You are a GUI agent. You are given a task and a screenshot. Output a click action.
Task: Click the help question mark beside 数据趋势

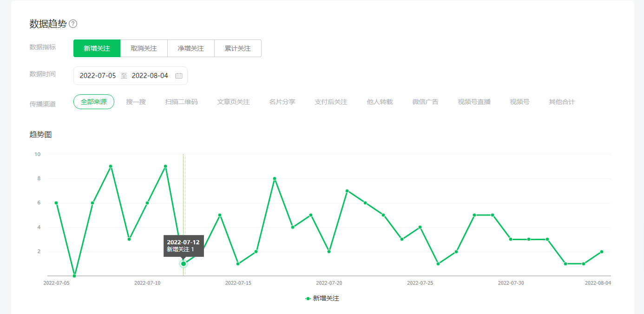[x=73, y=24]
